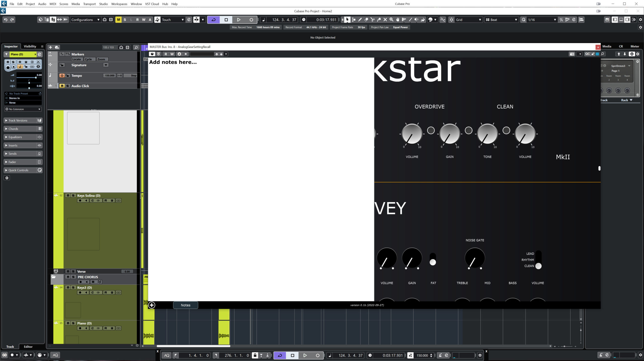
Task: Click the Notes button in plugin window
Action: [x=185, y=305]
